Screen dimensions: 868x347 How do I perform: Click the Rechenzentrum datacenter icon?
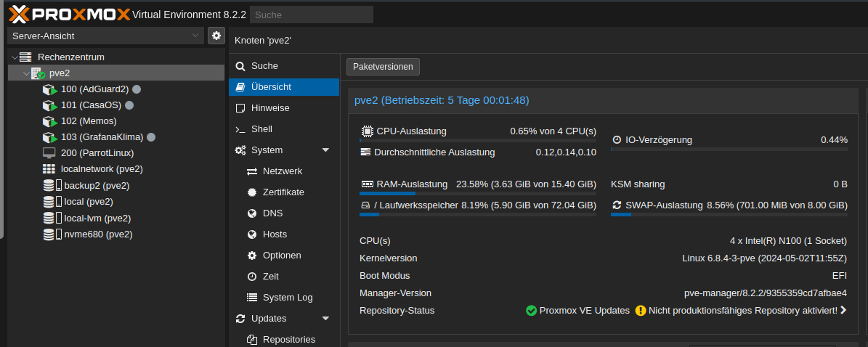25,57
